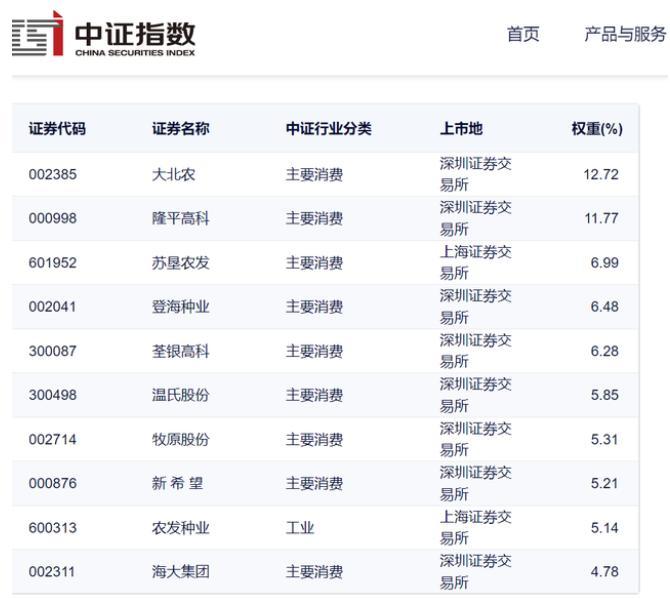Open the 产品与服务 navigation menu
Viewport: 670px width, 598px height.
coord(624,35)
